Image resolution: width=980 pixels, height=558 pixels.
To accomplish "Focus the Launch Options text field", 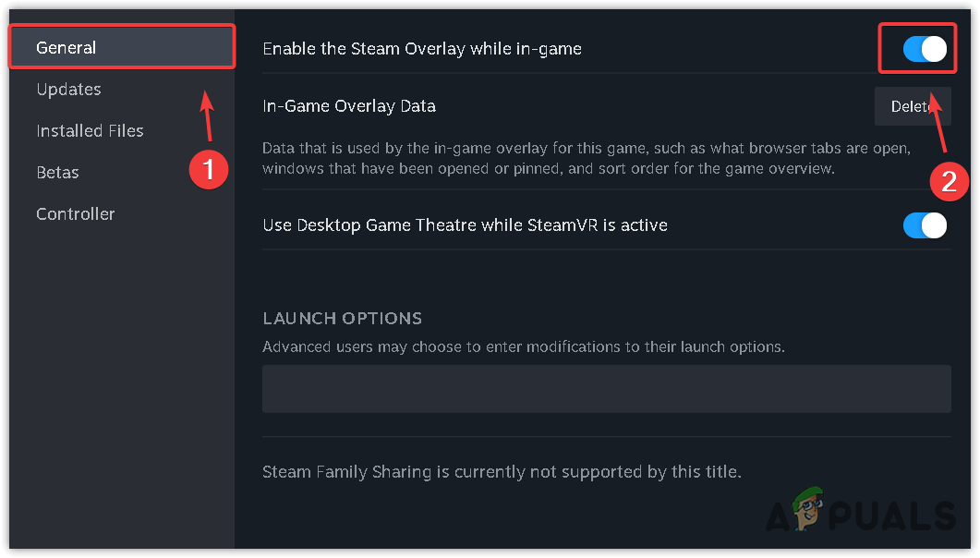I will [606, 388].
